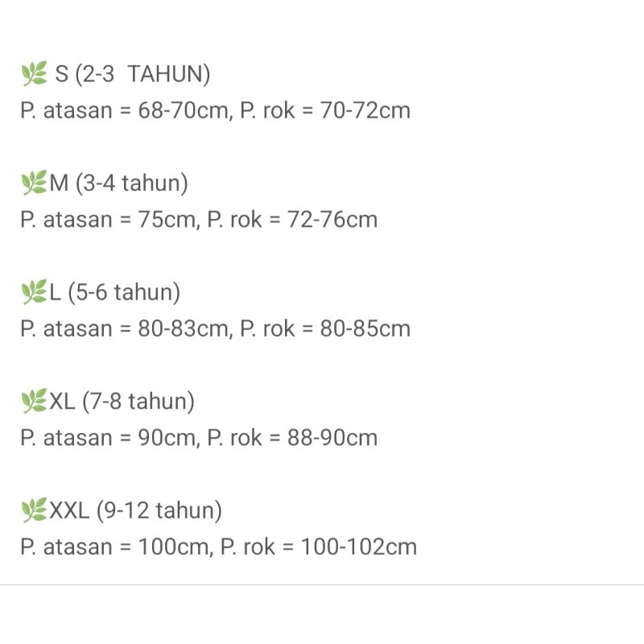Click the P. rok = 88-90cm text
Viewport: 644px width, 644px height.
coord(292,438)
